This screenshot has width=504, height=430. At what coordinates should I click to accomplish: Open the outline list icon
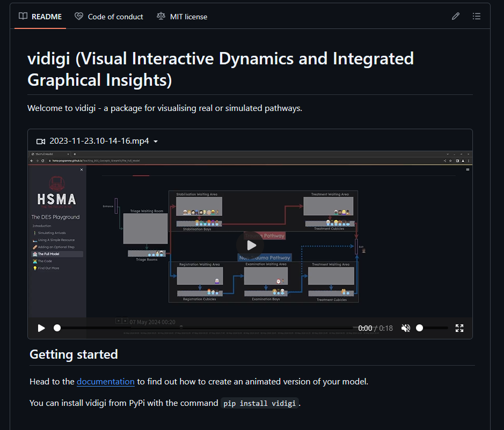[x=476, y=17]
